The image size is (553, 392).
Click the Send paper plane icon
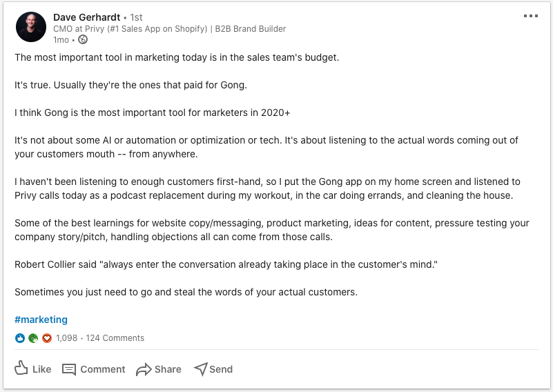[x=201, y=369]
